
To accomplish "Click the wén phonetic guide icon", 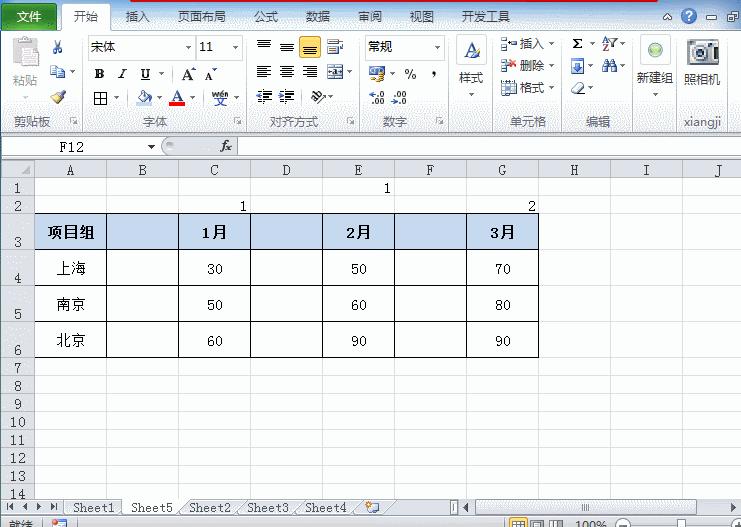I will [220, 98].
